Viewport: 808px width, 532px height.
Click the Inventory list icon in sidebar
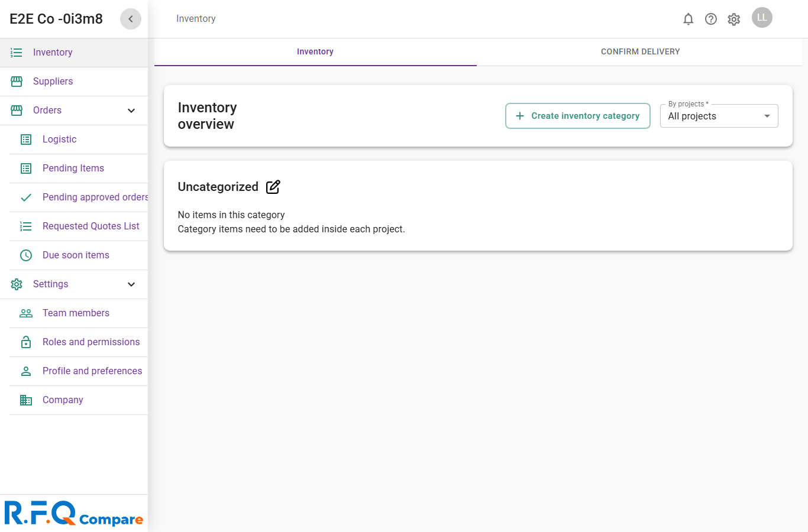[x=17, y=53]
